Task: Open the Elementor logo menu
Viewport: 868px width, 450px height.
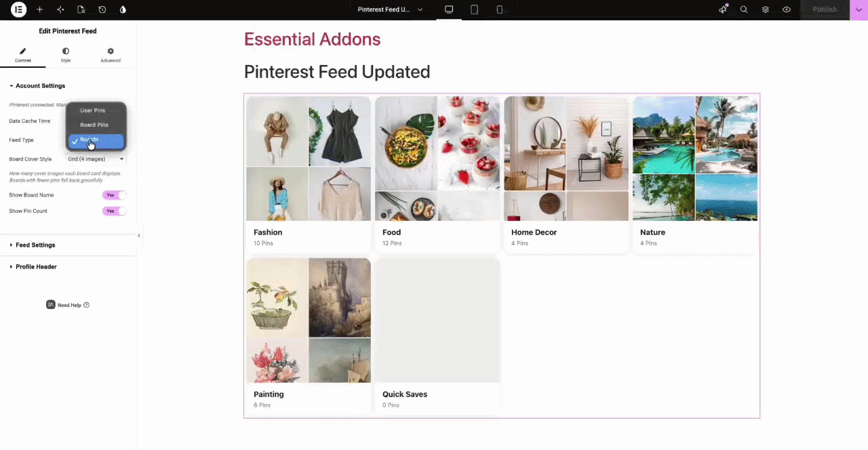Action: click(x=18, y=9)
